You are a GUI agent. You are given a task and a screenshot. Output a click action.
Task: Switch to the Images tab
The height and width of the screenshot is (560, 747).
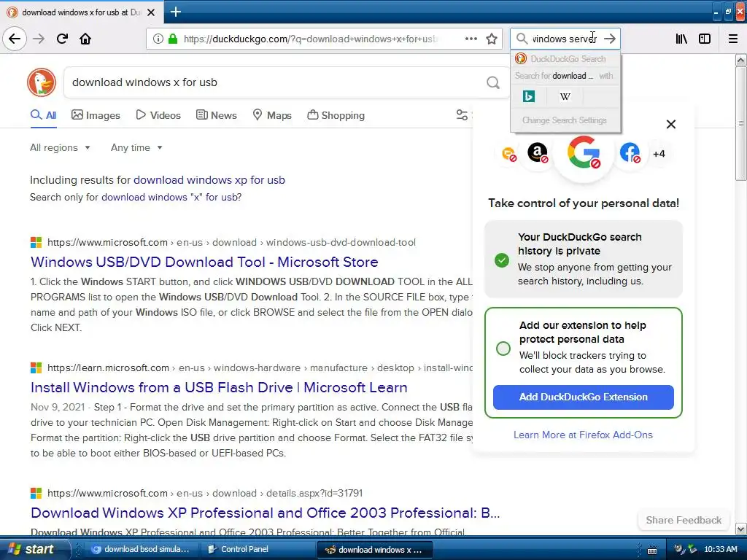(x=96, y=115)
